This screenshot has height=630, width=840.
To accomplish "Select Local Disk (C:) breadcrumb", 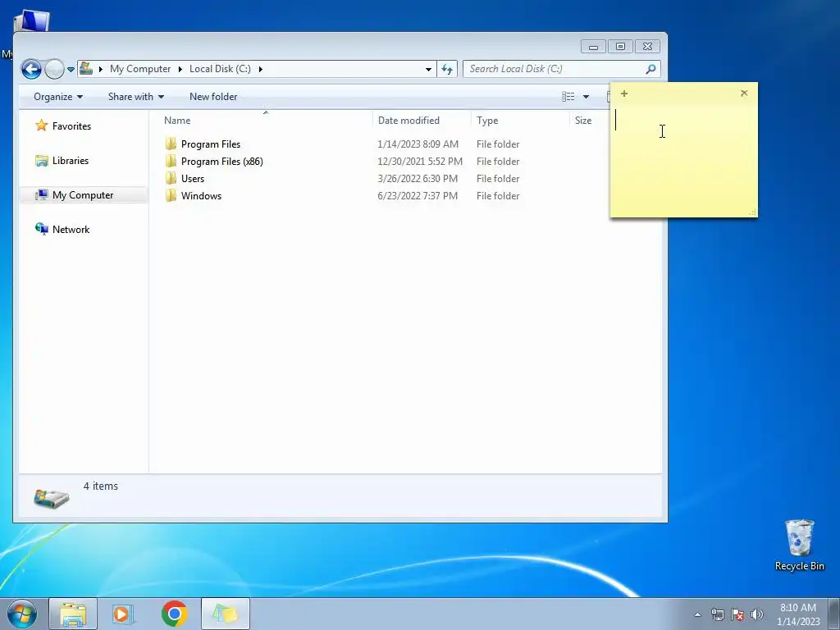I will click(x=220, y=69).
